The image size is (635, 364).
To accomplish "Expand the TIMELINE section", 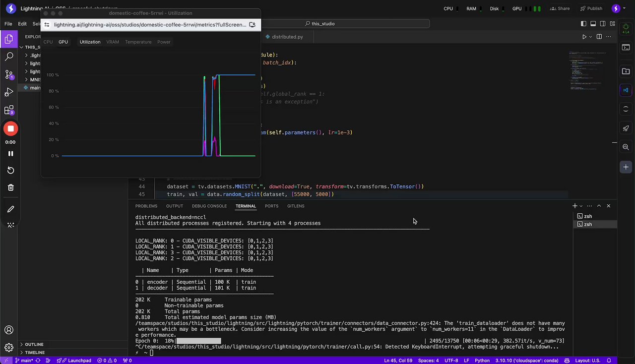I will pyautogui.click(x=34, y=353).
